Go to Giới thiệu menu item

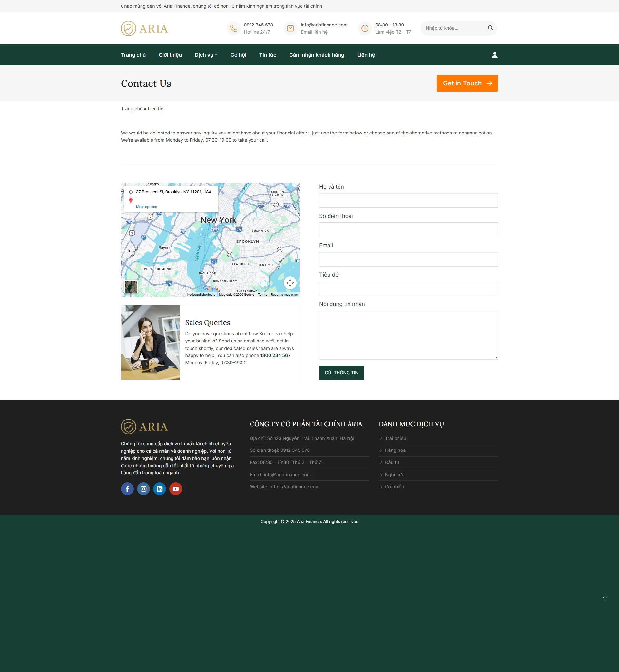click(x=170, y=55)
